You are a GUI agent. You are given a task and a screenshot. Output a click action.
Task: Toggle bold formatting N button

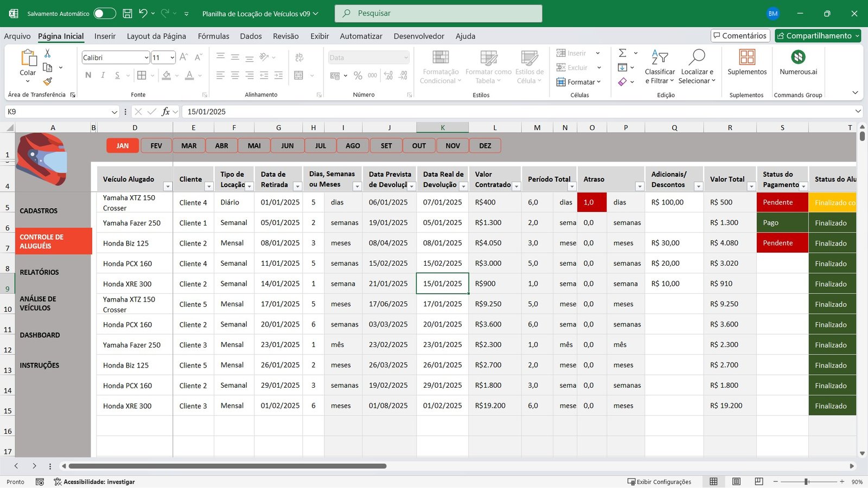[x=88, y=75]
